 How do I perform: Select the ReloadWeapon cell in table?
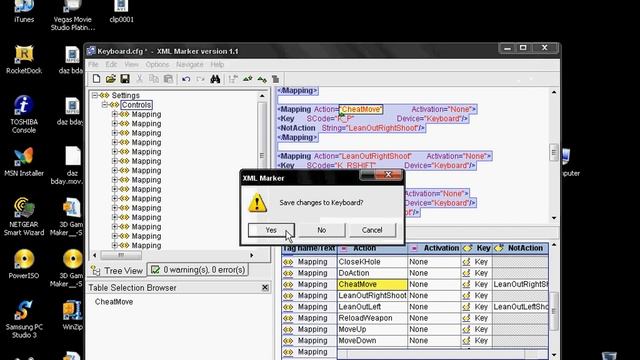click(372, 318)
